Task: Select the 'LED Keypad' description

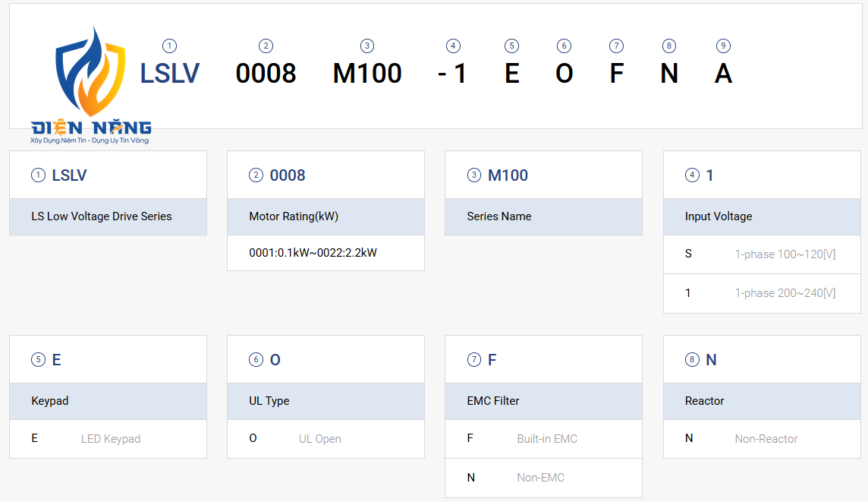Action: (x=111, y=439)
